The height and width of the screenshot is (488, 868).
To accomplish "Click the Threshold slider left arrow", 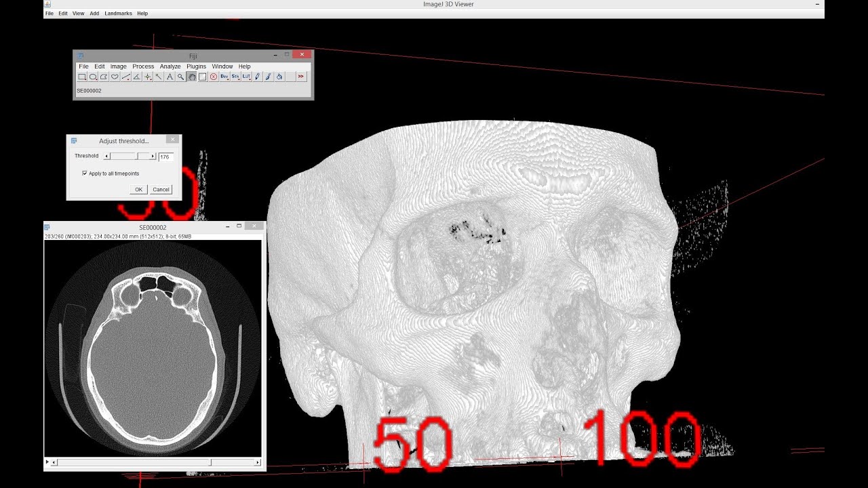I will point(106,156).
